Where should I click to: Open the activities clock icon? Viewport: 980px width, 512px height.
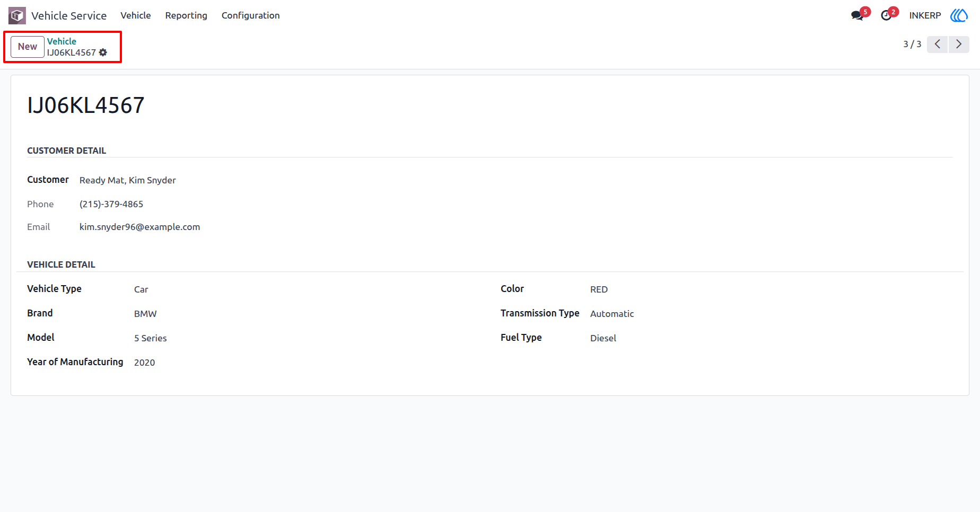tap(886, 15)
